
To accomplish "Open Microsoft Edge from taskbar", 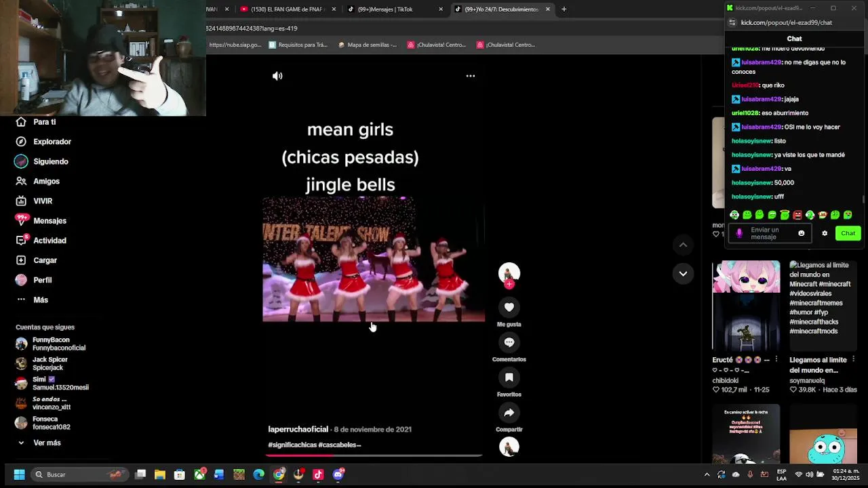I will click(x=259, y=474).
